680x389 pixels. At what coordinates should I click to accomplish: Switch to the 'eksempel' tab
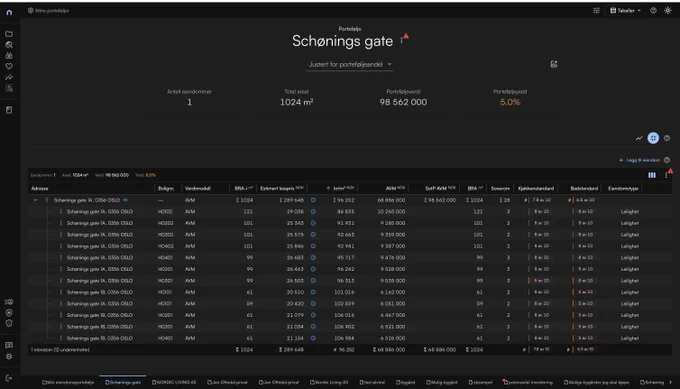tap(480, 382)
